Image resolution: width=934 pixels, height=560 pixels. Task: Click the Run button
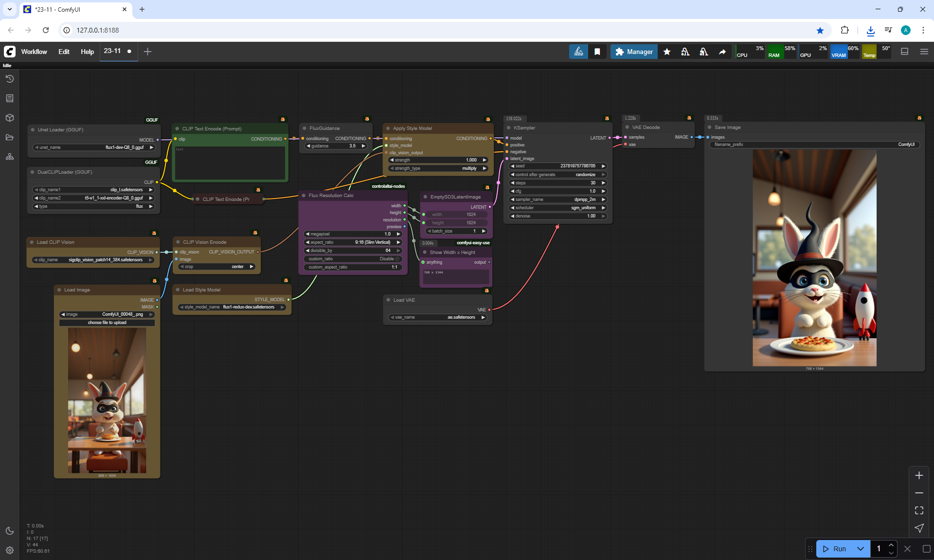pyautogui.click(x=835, y=549)
